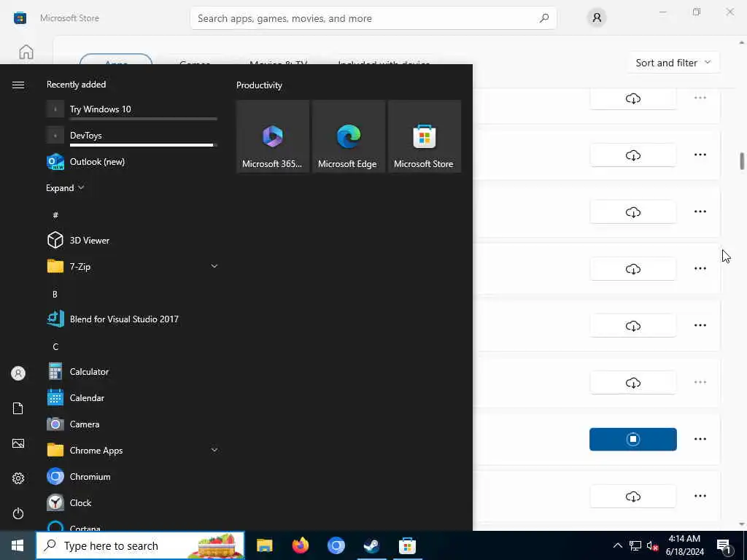Open the Microsoft Store tile
Image resolution: width=747 pixels, height=560 pixels.
pos(424,136)
